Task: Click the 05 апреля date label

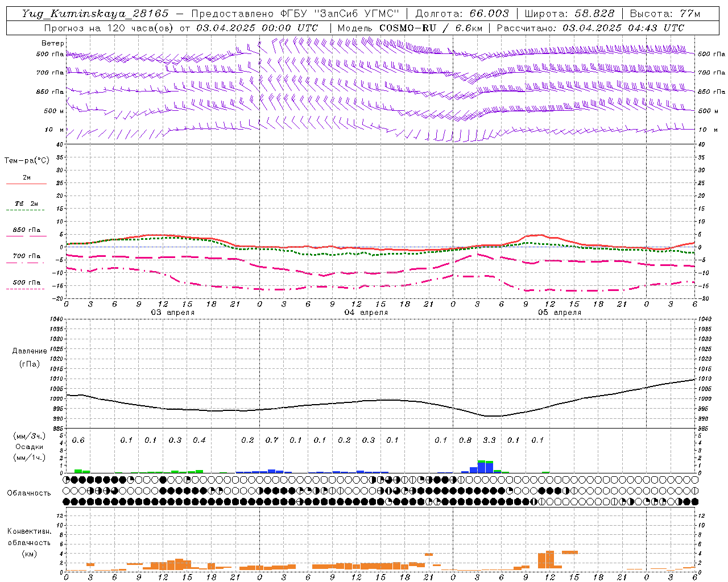Action: tap(560, 312)
